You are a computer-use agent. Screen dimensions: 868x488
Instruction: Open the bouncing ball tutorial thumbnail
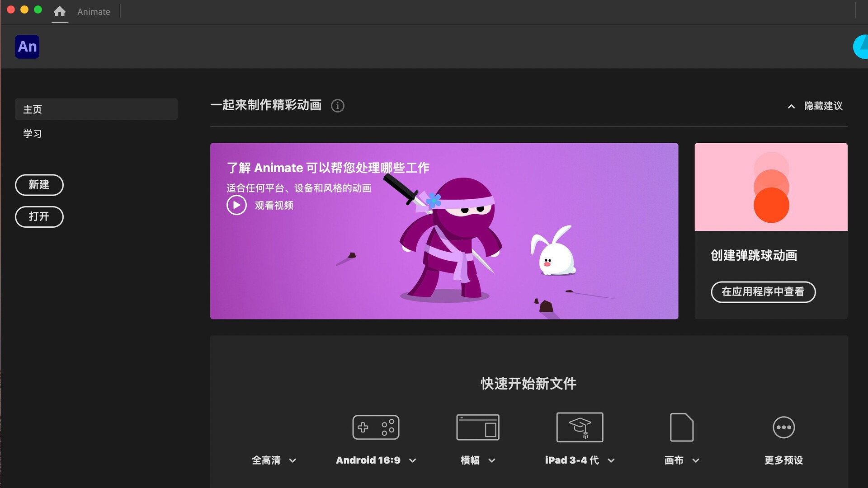(771, 187)
